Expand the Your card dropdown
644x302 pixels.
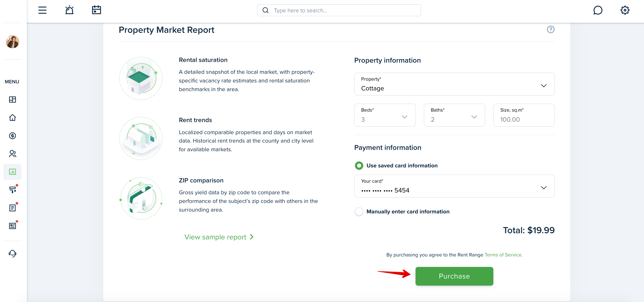(x=454, y=186)
